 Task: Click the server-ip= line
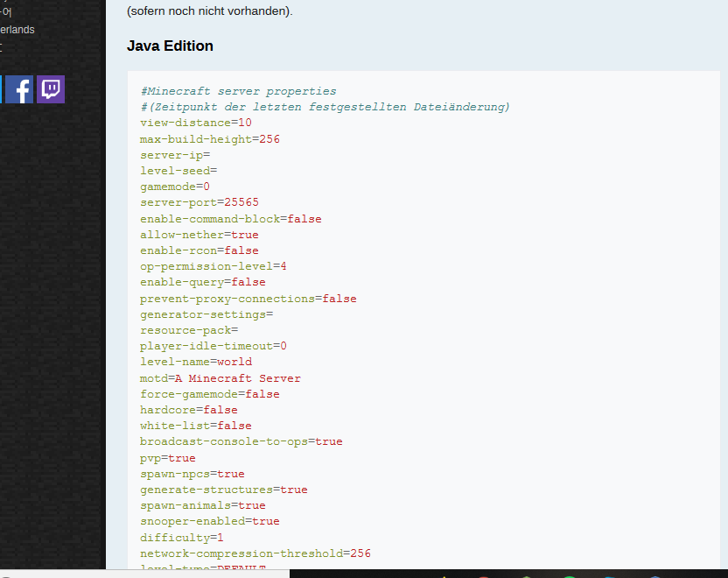point(175,155)
